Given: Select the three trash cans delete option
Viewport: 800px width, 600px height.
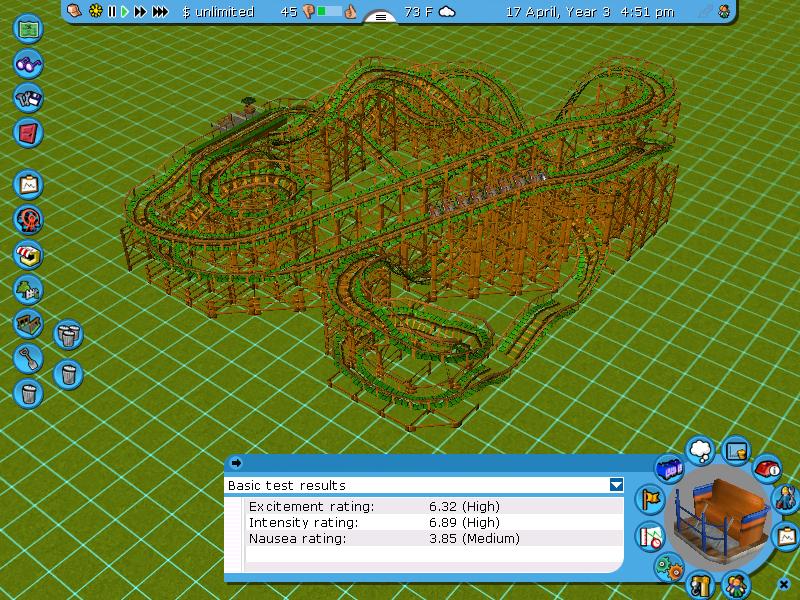Looking at the screenshot, I should click(x=68, y=335).
